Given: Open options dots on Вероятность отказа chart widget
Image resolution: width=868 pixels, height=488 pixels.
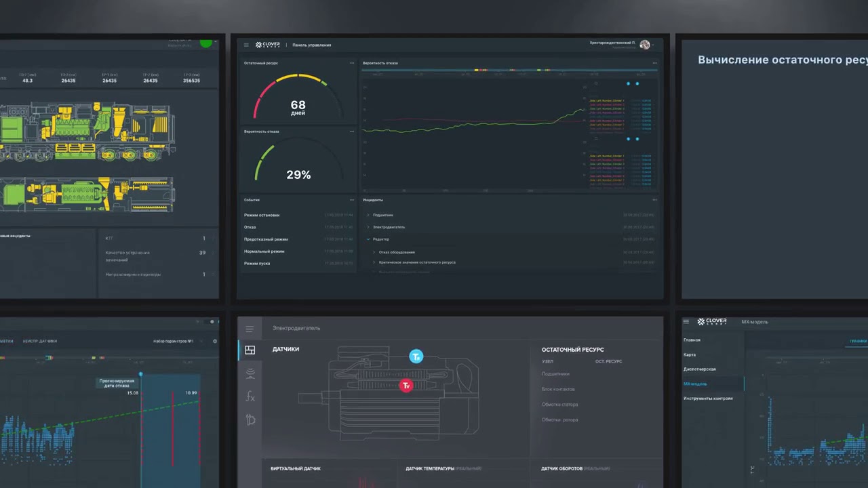Looking at the screenshot, I should tap(654, 63).
